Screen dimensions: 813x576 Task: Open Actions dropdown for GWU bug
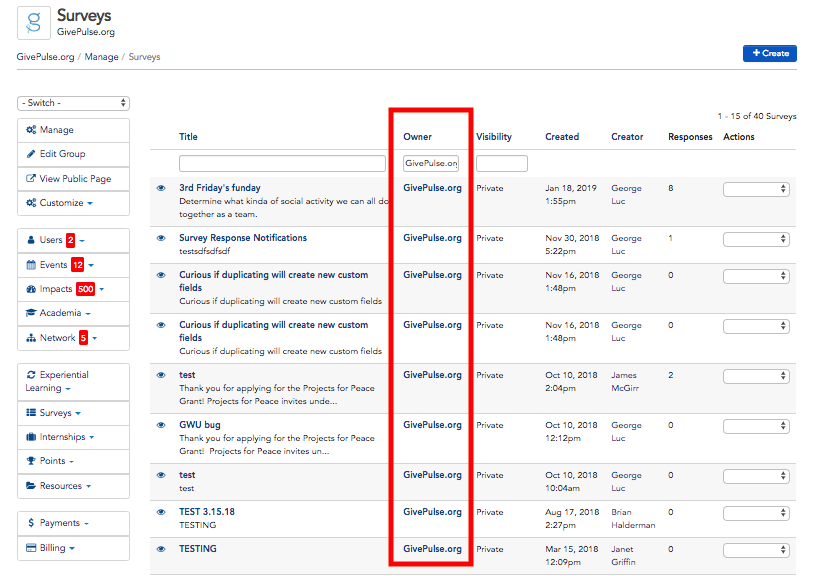tap(756, 426)
